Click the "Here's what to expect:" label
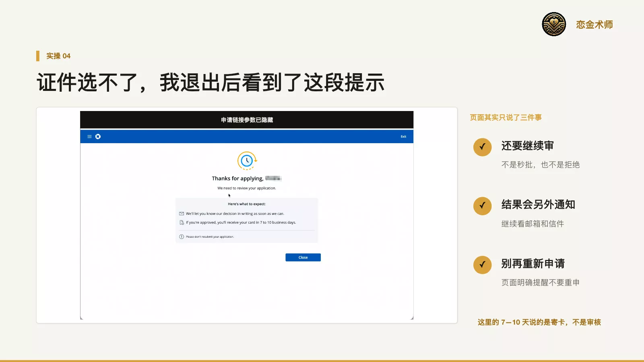 click(247, 204)
